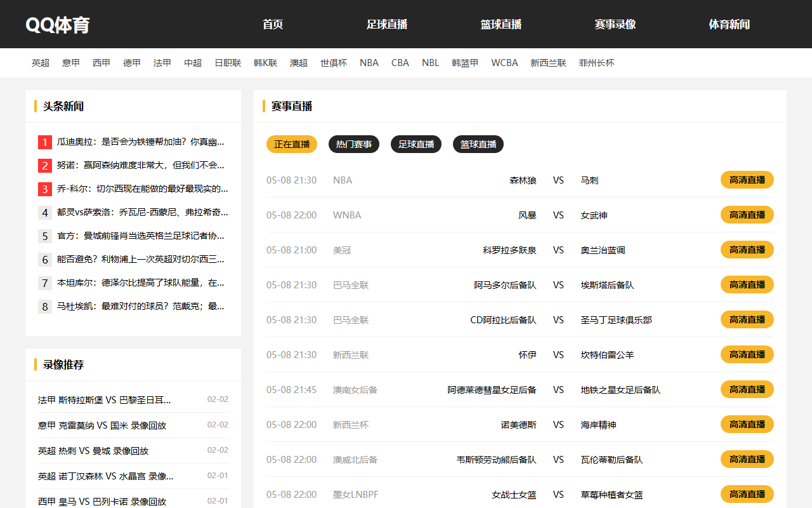Open the CBA league link
The image size is (812, 508).
tap(400, 63)
